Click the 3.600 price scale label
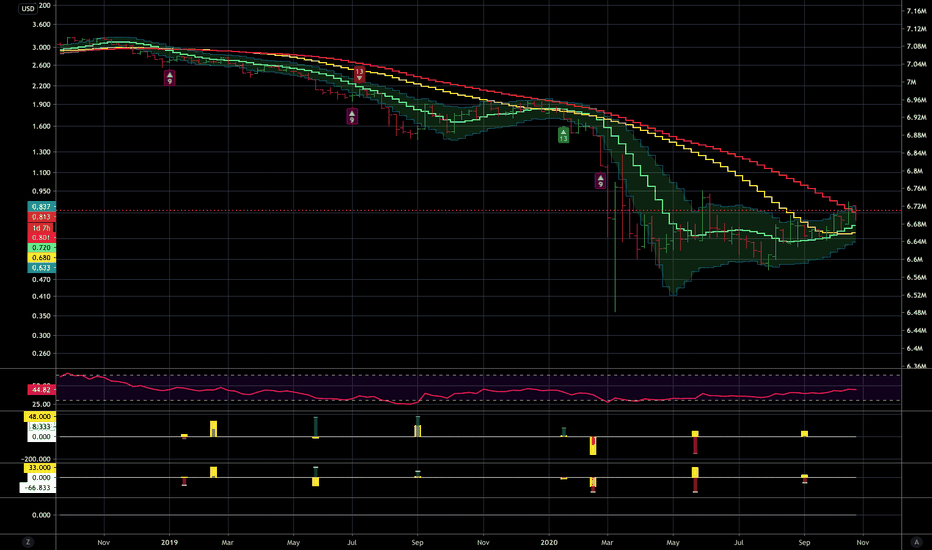 (x=41, y=24)
